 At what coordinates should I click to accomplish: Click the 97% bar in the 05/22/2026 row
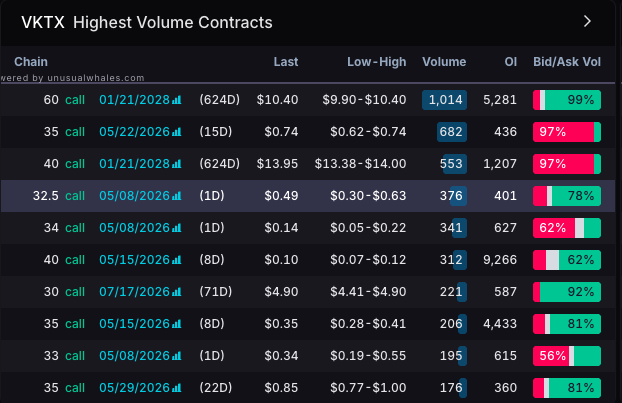(567, 132)
